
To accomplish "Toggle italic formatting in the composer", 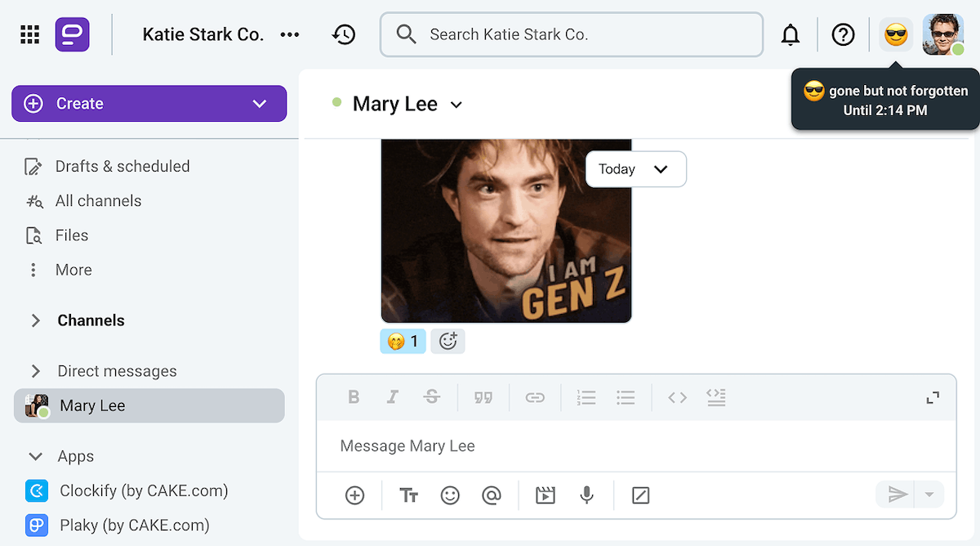I will (x=393, y=397).
